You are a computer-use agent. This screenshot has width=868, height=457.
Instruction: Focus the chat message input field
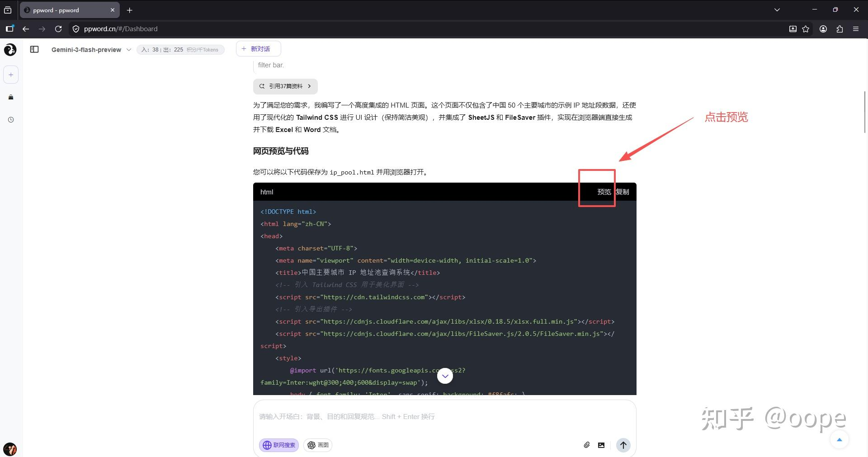444,417
